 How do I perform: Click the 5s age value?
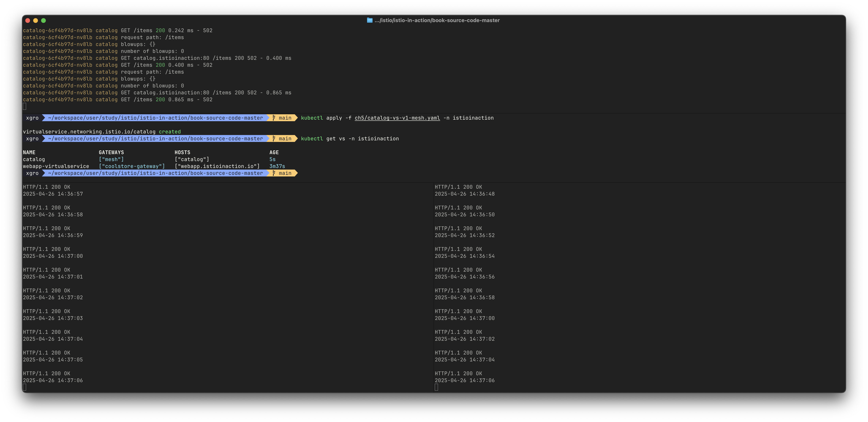point(272,159)
